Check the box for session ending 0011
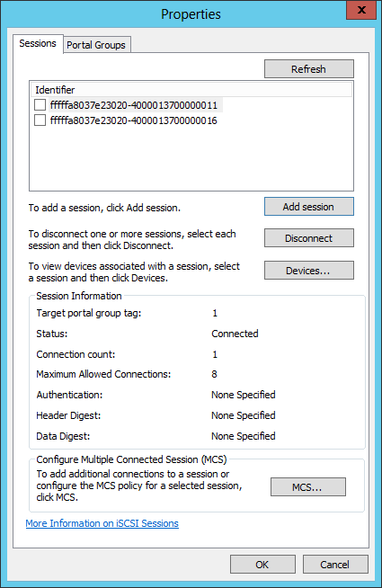The height and width of the screenshot is (588, 382). click(x=40, y=105)
